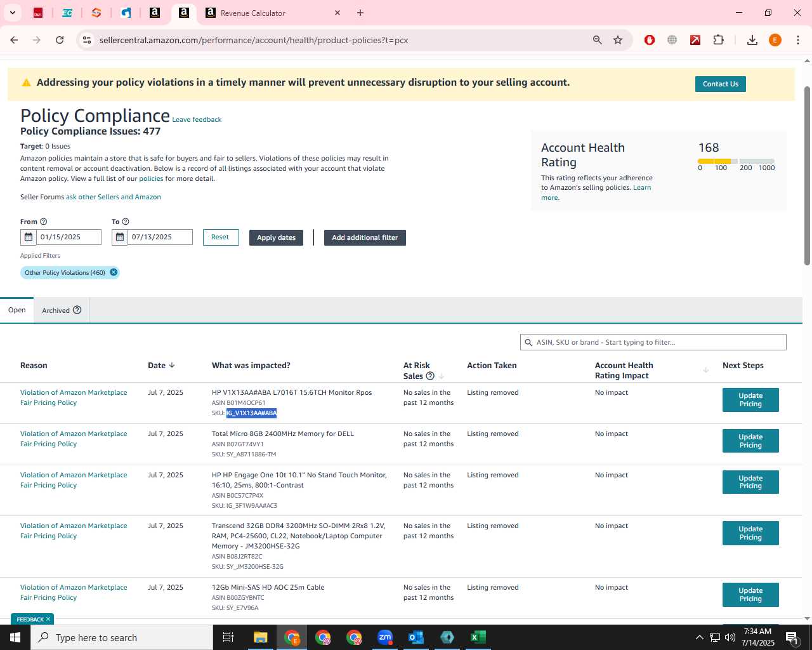Click the From date field 01/15/2025
This screenshot has width=812, height=650.
[69, 237]
